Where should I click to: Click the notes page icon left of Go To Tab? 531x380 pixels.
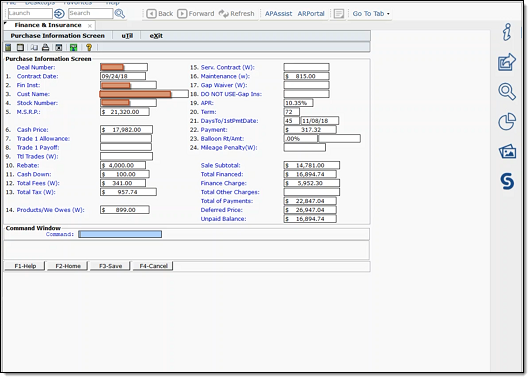pyautogui.click(x=339, y=14)
